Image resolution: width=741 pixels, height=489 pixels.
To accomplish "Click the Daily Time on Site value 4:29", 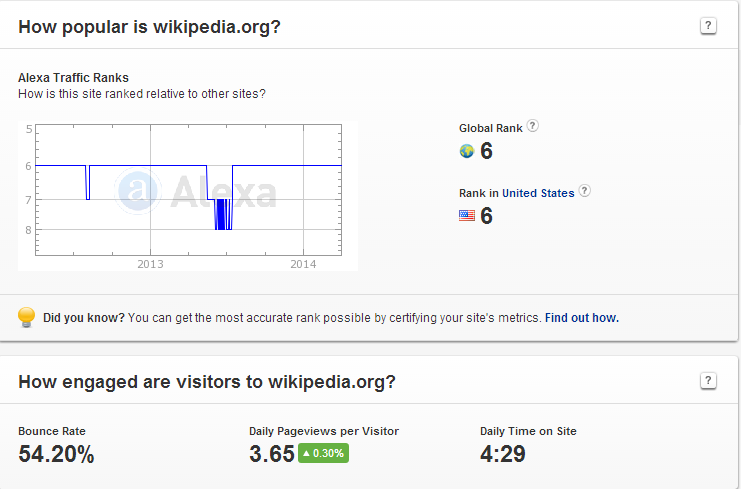I will 502,454.
